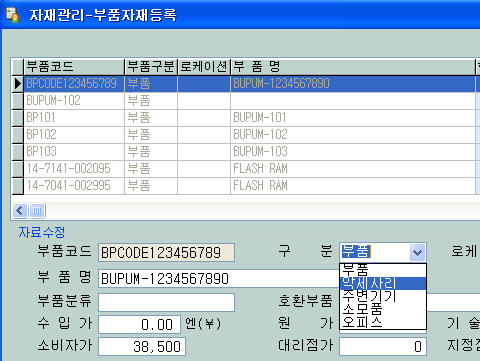Image resolution: width=480 pixels, height=361 pixels.
Task: Click the BUPUM-103 name cell
Action: coord(353,152)
